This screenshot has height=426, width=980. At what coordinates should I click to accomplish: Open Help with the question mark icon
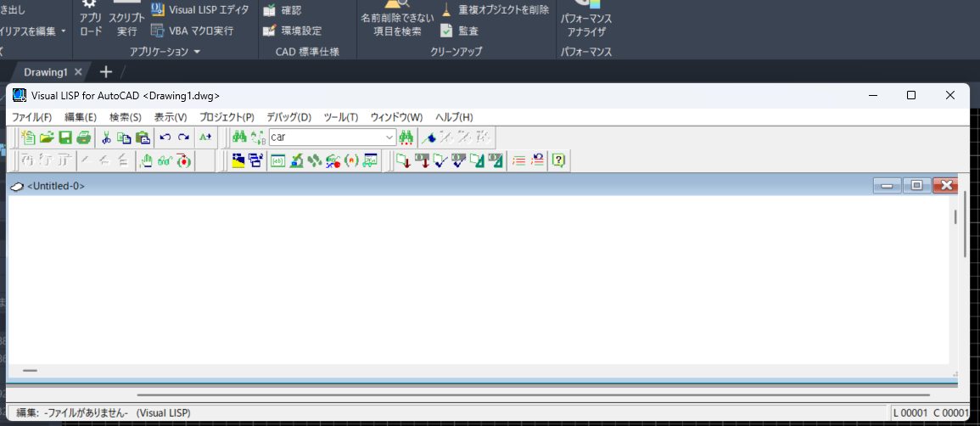pyautogui.click(x=559, y=160)
